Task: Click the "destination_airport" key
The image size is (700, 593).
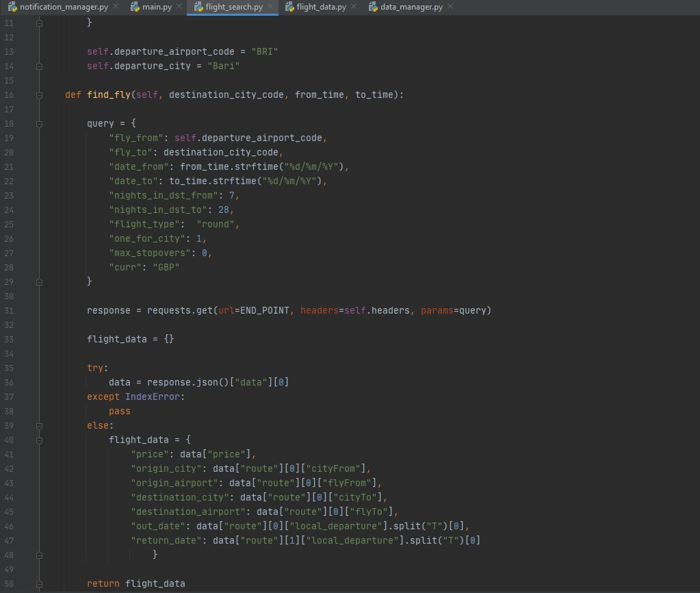Action: pyautogui.click(x=188, y=512)
